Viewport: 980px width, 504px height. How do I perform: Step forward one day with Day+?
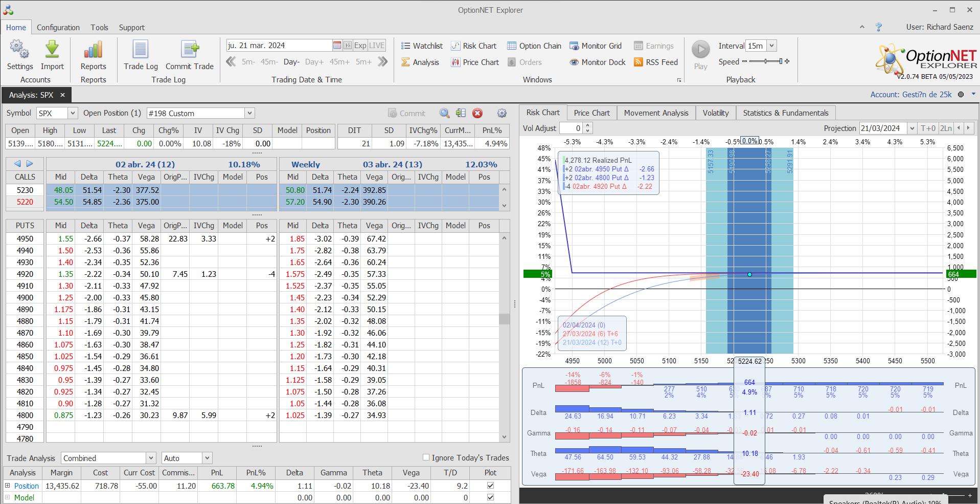tap(314, 62)
